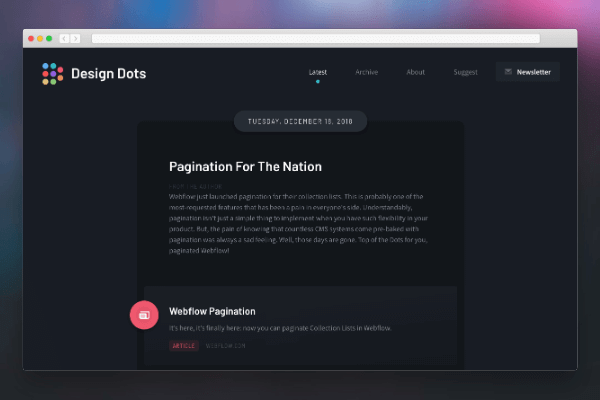The width and height of the screenshot is (600, 400).
Task: Click the yellow minimize window dot
Action: pos(40,39)
